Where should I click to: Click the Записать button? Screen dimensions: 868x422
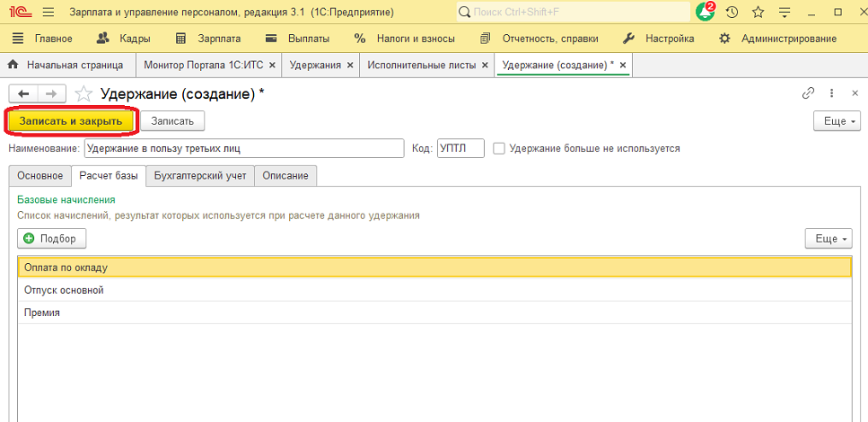point(172,121)
